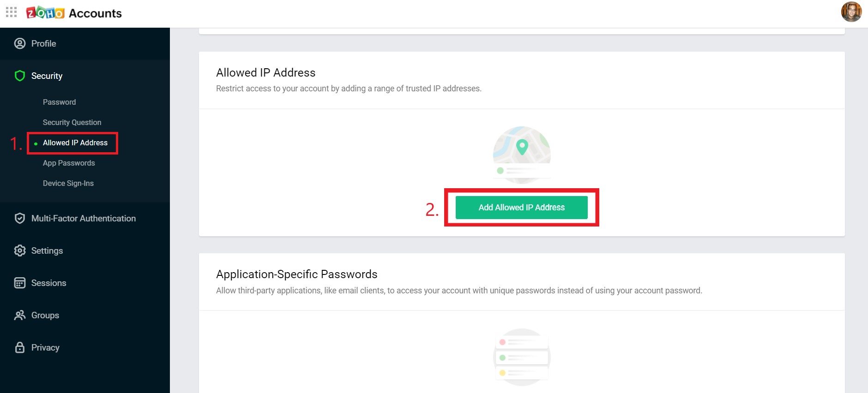Open Multi-Factor Authentication section
This screenshot has height=393, width=868.
[x=83, y=218]
